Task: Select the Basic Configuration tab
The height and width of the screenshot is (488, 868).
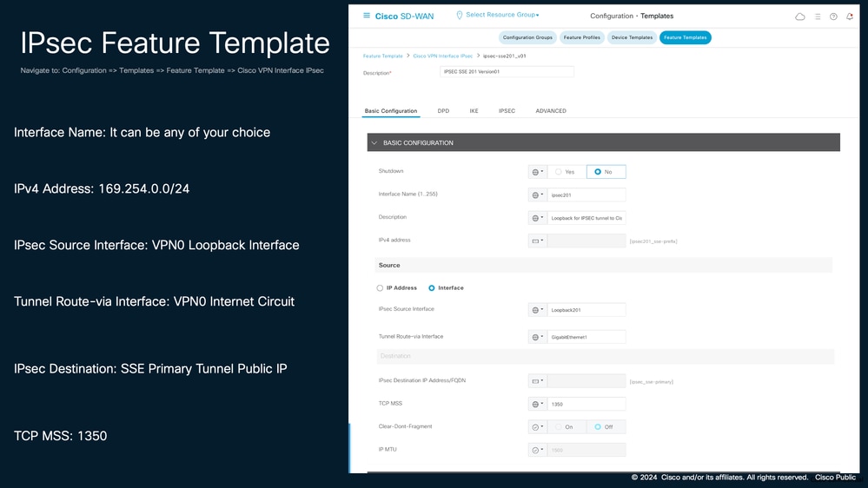Action: click(391, 110)
